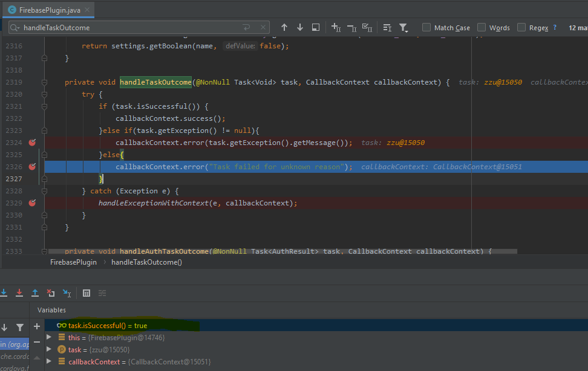Click FirebasePlugin breadcrumb
The height and width of the screenshot is (371, 588).
click(x=74, y=262)
